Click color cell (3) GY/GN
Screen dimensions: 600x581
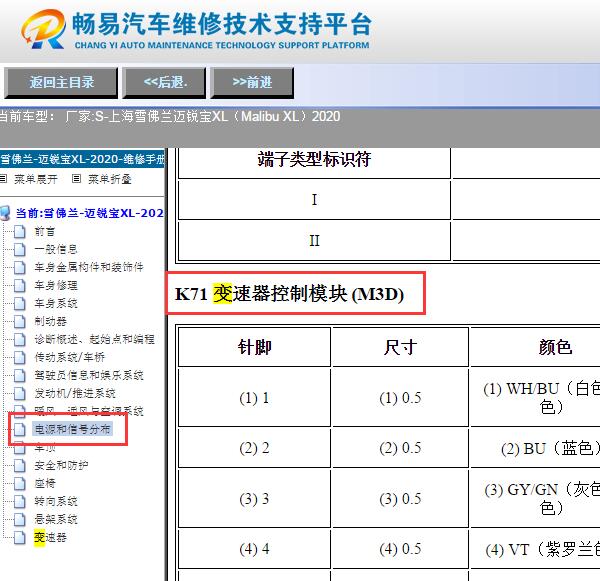pos(536,499)
